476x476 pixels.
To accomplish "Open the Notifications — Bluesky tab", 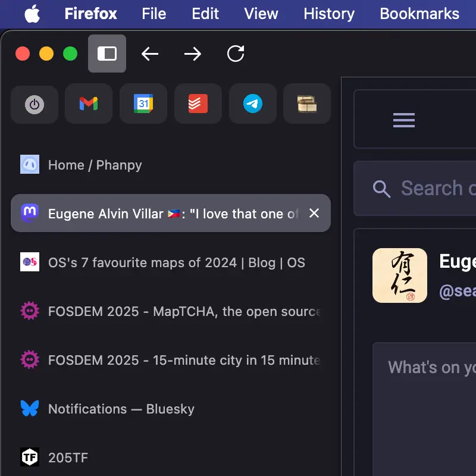I will [x=121, y=409].
